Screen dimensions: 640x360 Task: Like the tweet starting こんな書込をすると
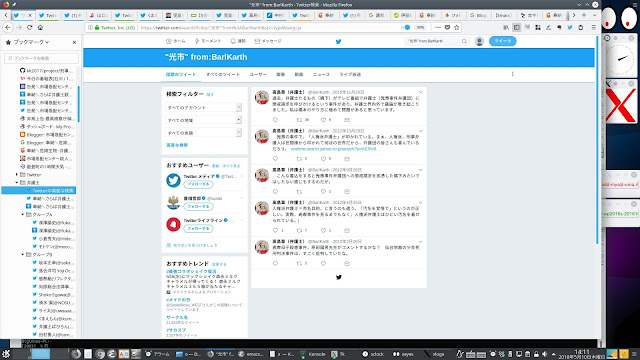pyautogui.click(x=323, y=191)
